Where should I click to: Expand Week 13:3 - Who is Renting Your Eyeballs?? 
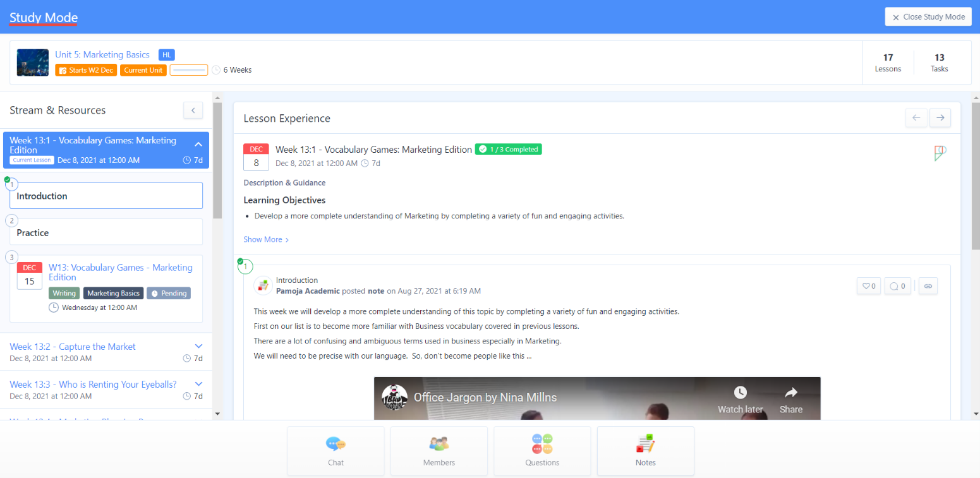(198, 384)
